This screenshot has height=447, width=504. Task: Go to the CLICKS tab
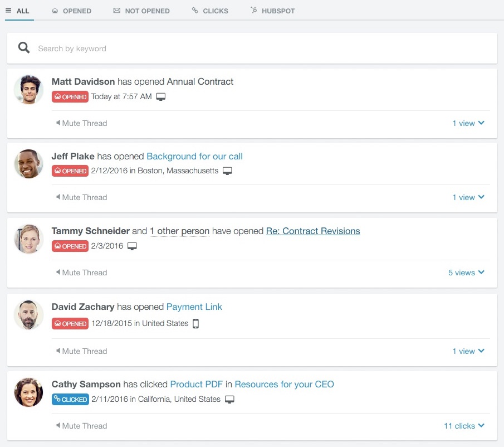[x=210, y=11]
